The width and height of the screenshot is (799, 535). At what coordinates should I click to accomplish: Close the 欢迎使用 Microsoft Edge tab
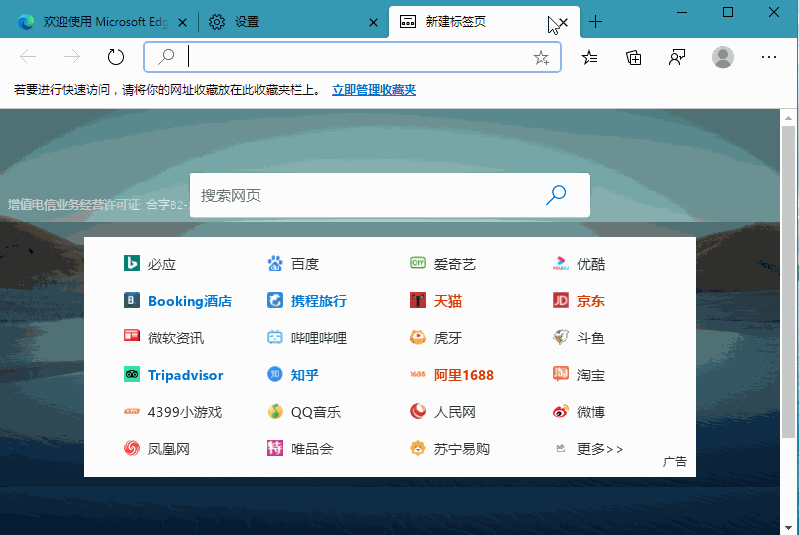pos(182,22)
